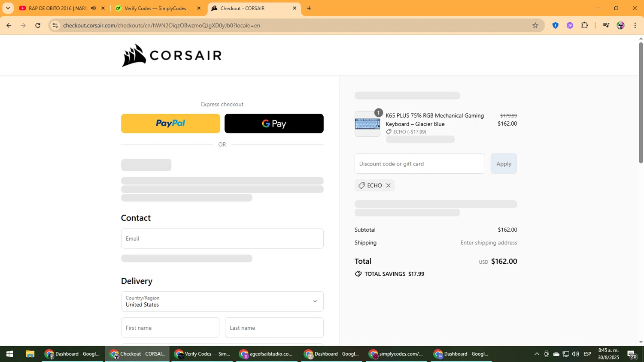Reload the checkout page
The image size is (644, 362).
pyautogui.click(x=38, y=25)
